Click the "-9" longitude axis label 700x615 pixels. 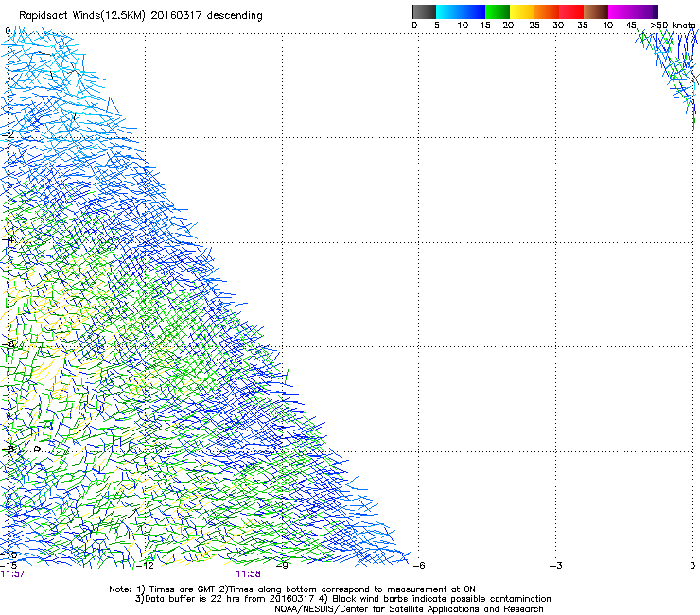point(282,566)
